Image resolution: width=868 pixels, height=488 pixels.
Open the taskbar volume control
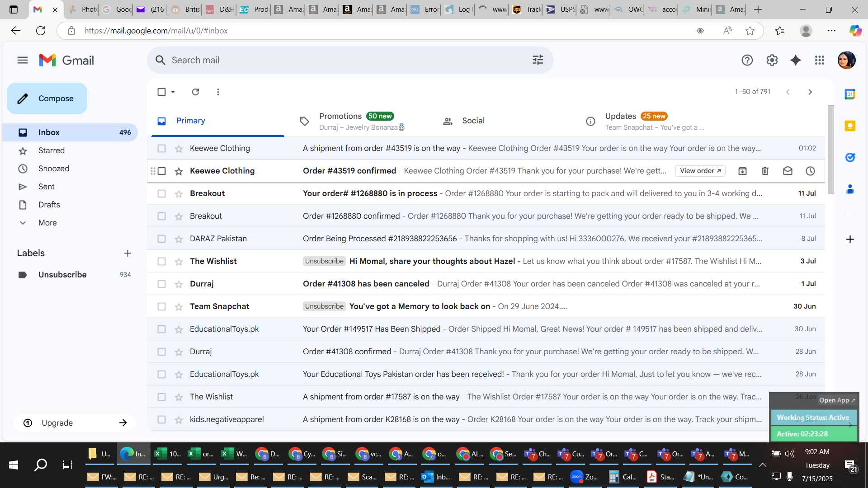coord(790,454)
